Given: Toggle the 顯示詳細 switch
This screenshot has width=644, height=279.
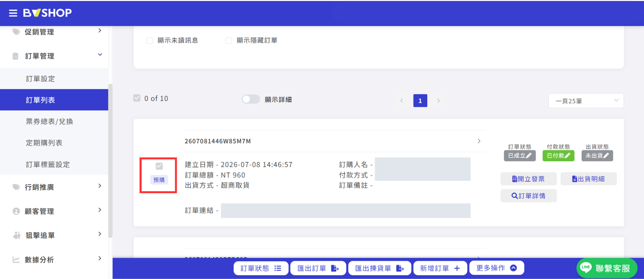Looking at the screenshot, I should click(x=251, y=99).
